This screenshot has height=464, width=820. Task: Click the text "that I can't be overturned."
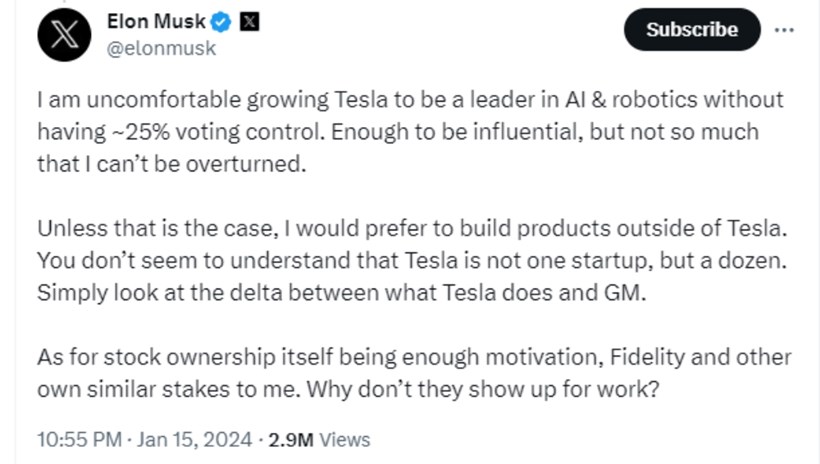click(171, 164)
